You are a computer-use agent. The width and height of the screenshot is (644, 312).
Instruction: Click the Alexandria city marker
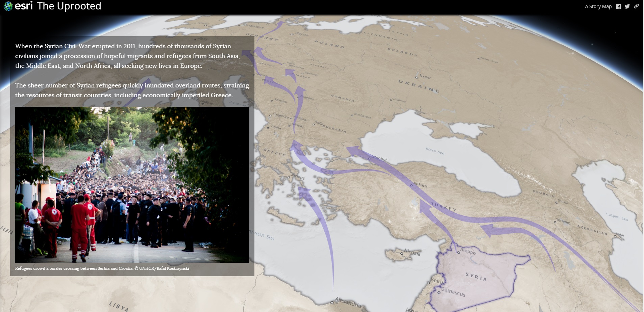coord(332,303)
